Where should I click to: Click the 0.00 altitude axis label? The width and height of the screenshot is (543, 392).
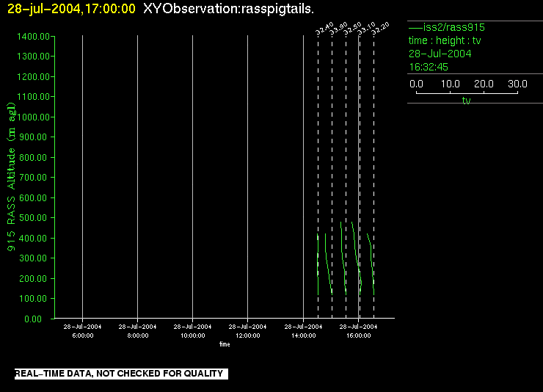(x=33, y=319)
